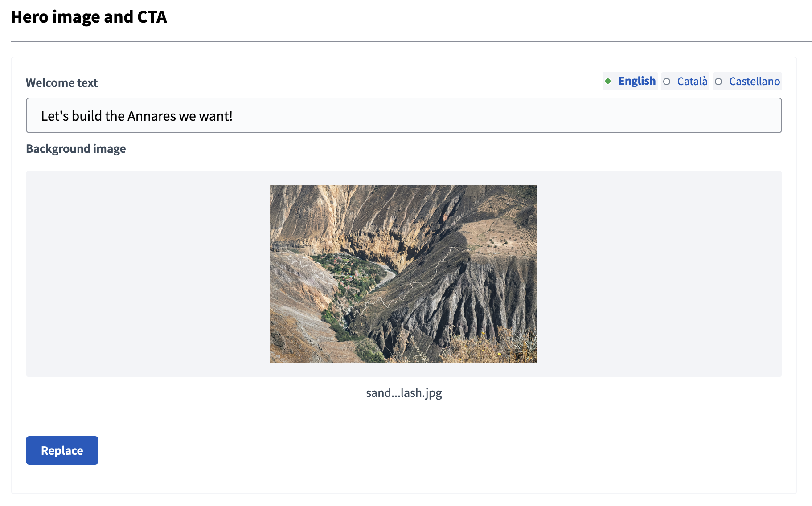Click the Replace button text label
Screen dimensions: 812x506
(62, 450)
